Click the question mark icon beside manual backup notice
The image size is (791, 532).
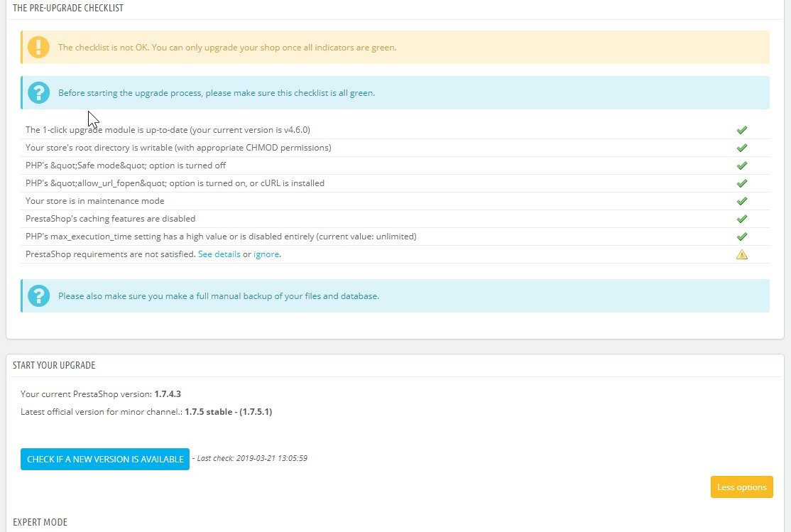pos(38,295)
